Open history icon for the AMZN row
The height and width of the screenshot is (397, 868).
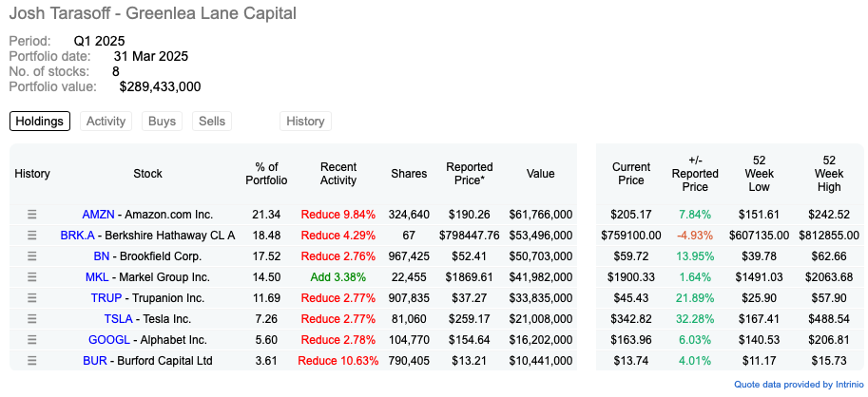click(32, 215)
